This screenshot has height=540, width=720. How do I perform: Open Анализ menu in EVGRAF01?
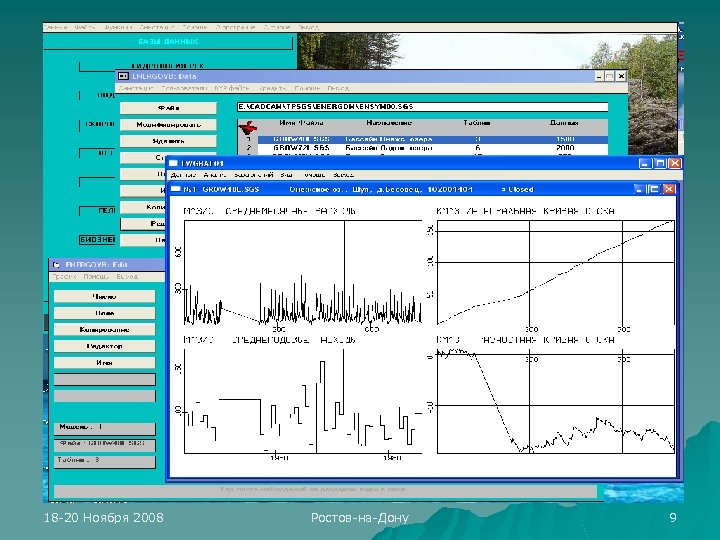coord(214,175)
